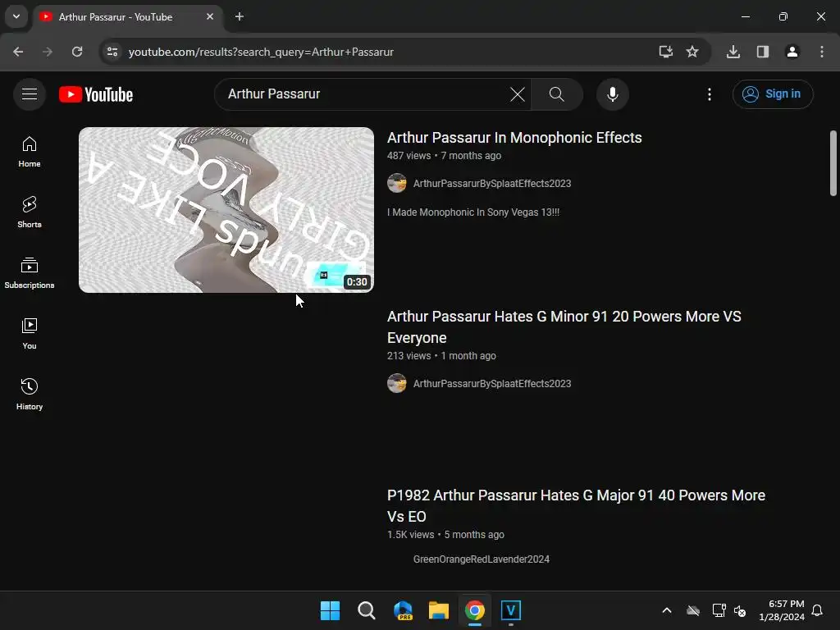The image size is (840, 630).
Task: Open channel name under G Minor 91 video
Action: point(492,384)
